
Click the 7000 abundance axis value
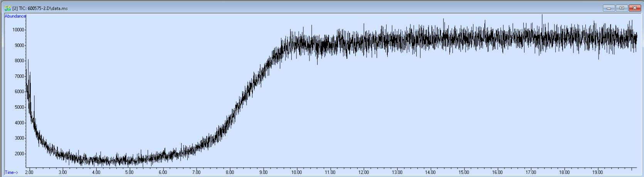(x=19, y=76)
